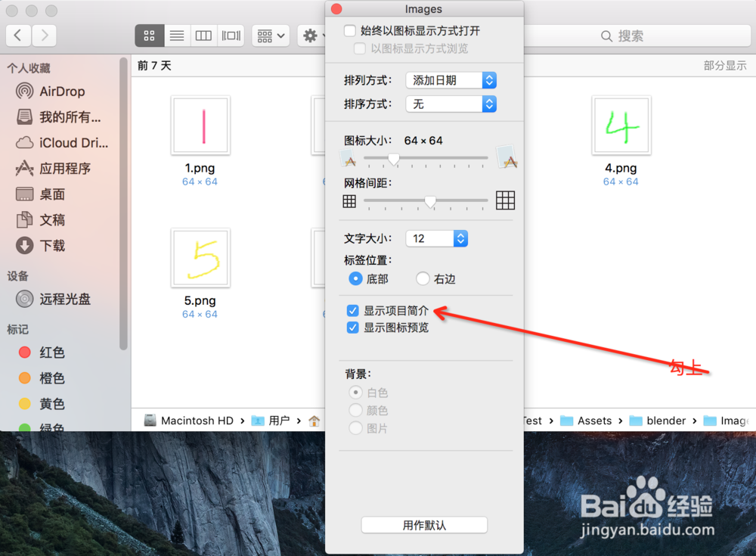Select the 底部 label position radio
This screenshot has height=556, width=756.
click(x=355, y=278)
